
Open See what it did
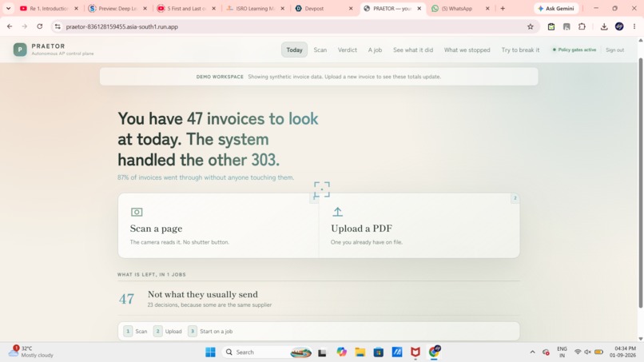click(413, 50)
